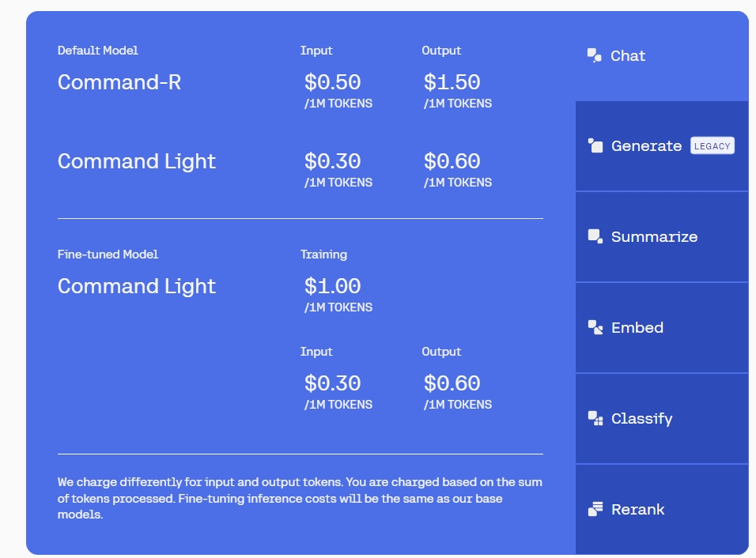The image size is (756, 558).
Task: Click the Generate tab icon
Action: click(x=595, y=145)
